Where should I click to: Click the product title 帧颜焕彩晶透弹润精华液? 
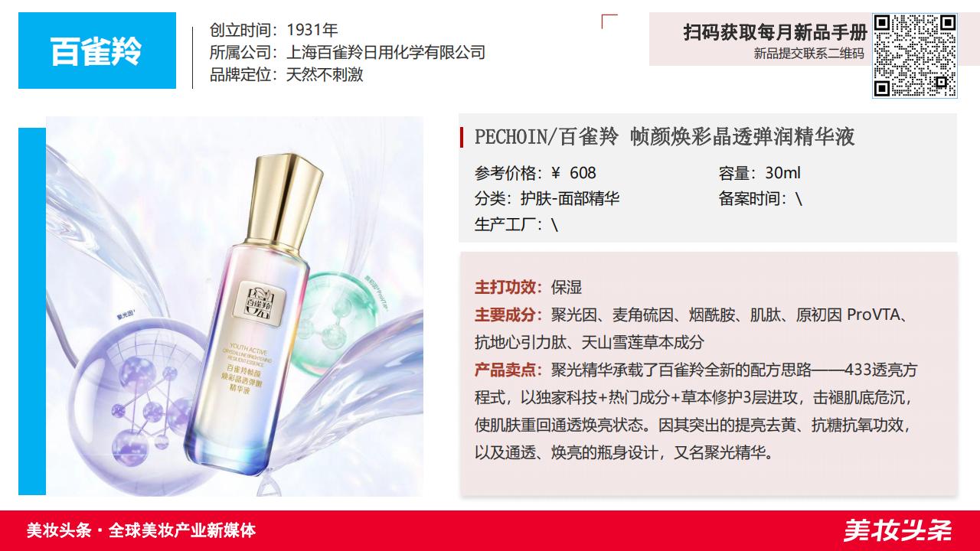pyautogui.click(x=742, y=137)
